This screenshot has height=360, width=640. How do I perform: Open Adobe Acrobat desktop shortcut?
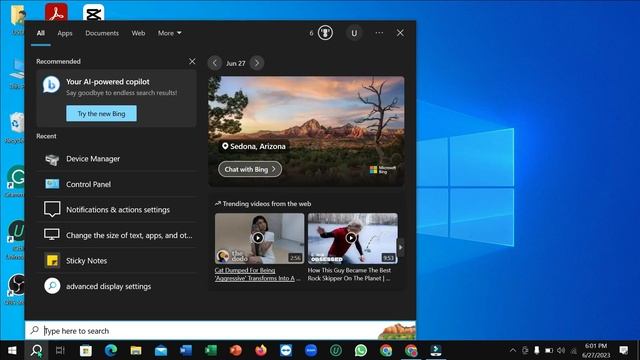(x=56, y=12)
